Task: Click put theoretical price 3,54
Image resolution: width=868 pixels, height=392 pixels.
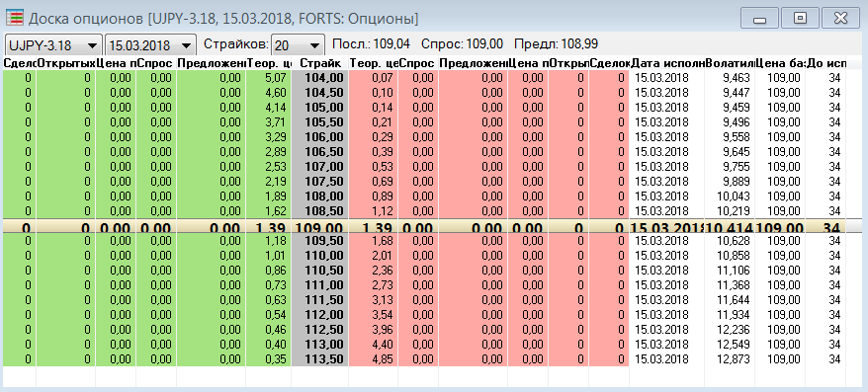Action: point(373,315)
